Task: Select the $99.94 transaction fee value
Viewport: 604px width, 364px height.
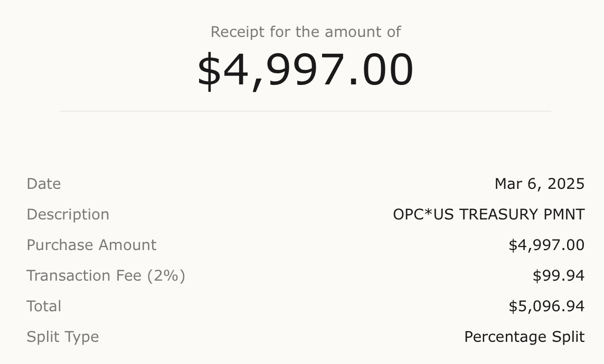Action: tap(559, 276)
